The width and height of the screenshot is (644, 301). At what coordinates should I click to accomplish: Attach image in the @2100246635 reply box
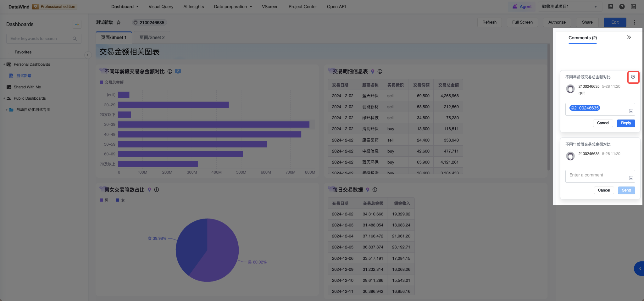click(x=631, y=111)
